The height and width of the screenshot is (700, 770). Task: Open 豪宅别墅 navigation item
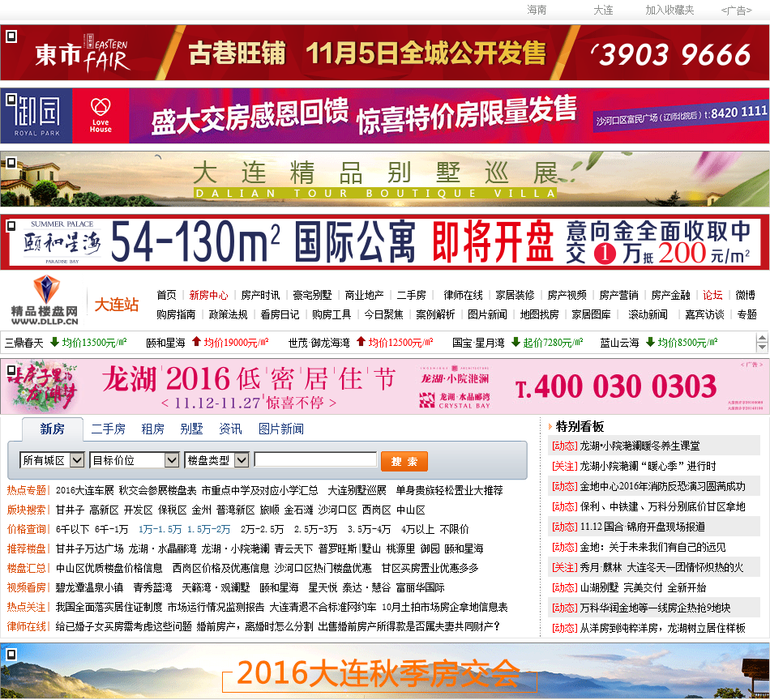pyautogui.click(x=312, y=295)
